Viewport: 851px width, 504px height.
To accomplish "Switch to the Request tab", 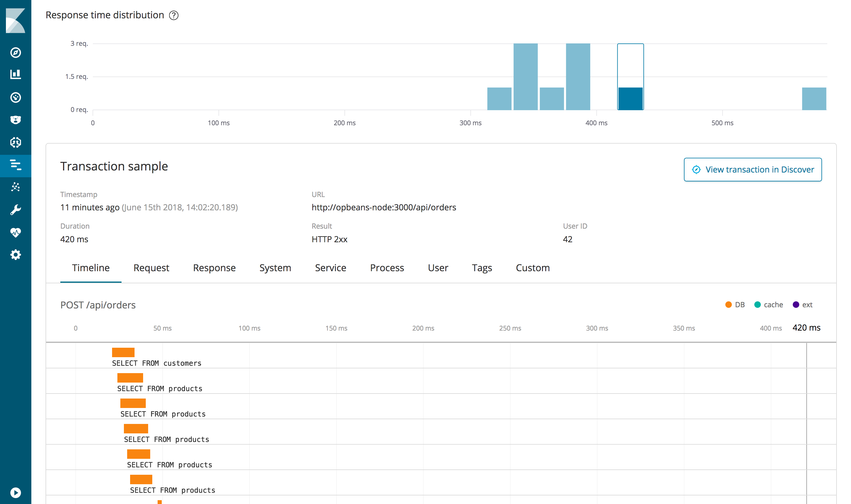I will coord(151,268).
